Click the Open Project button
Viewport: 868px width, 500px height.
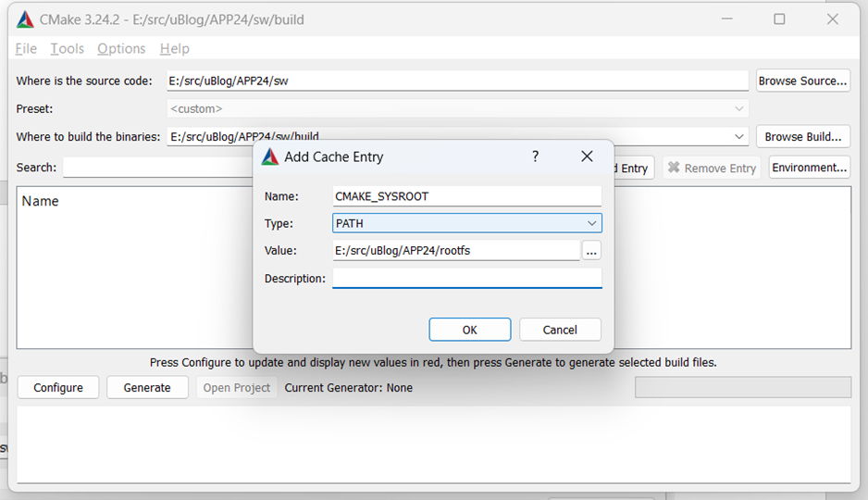point(236,388)
